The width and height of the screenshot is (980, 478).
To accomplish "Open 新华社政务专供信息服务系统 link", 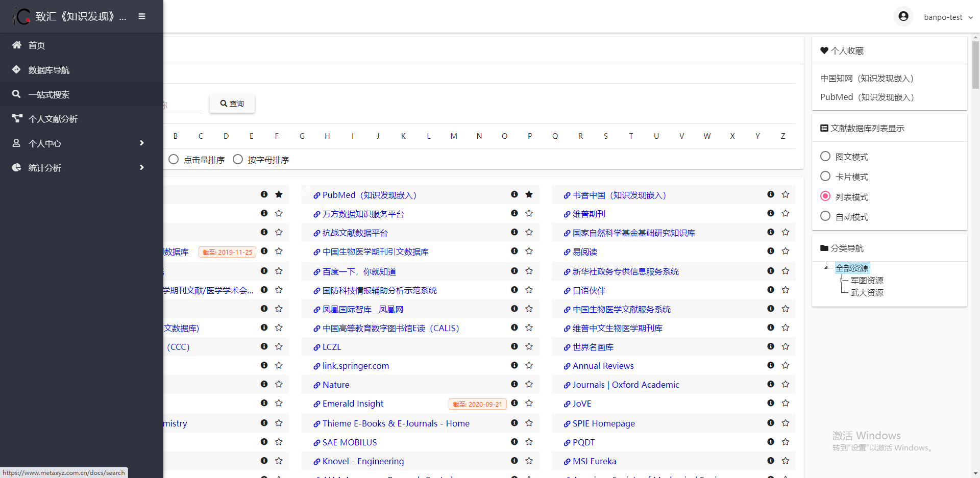I will pos(625,272).
